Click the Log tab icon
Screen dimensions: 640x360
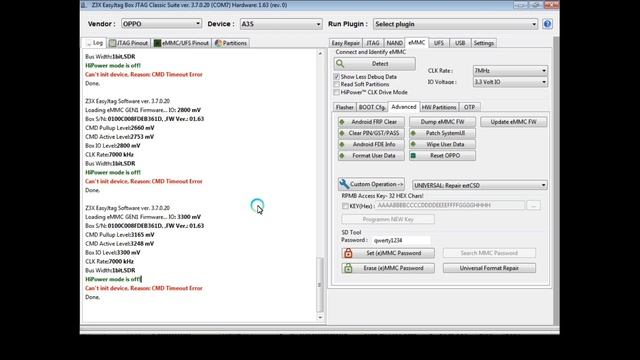point(89,43)
